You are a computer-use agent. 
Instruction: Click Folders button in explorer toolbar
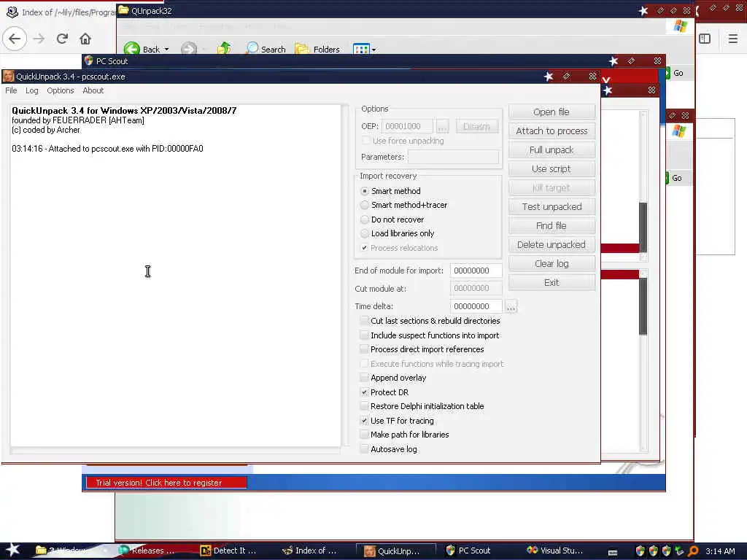tap(317, 49)
